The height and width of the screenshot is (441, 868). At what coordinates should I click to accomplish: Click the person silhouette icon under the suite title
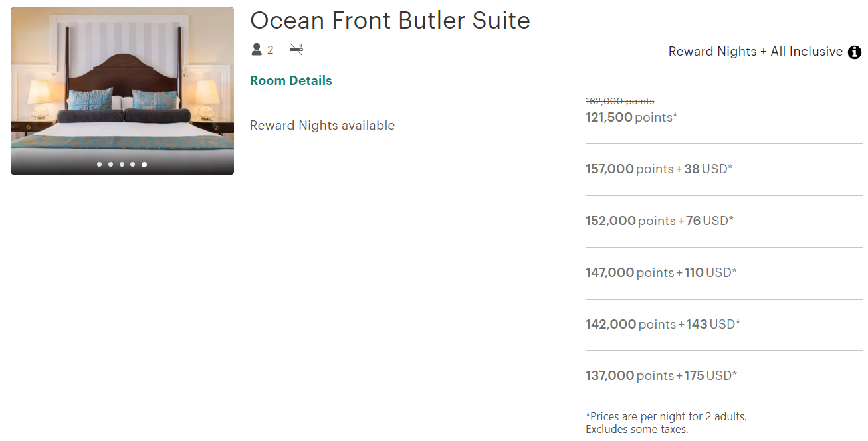pos(256,49)
